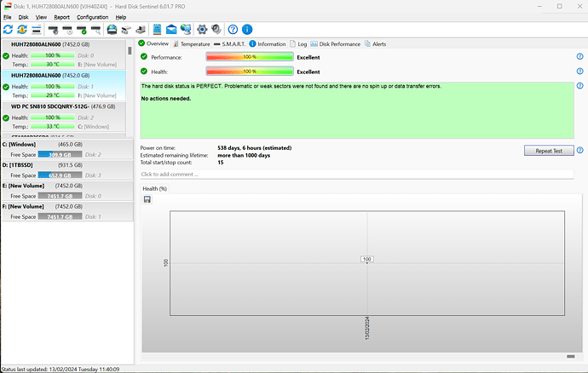The image size is (588, 373).
Task: Click the Hard Disk Sentinel title bar icon
Action: [8, 6]
